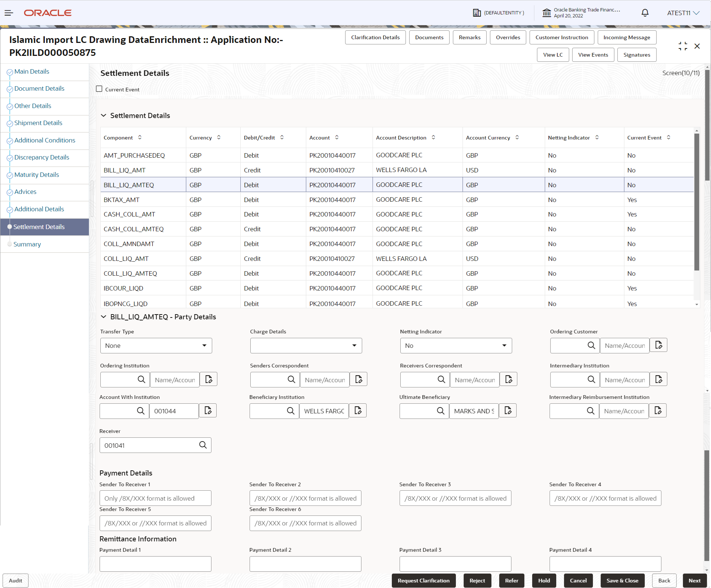Click the Sender To Receiver 1 field
The height and width of the screenshot is (588, 711).
point(156,498)
